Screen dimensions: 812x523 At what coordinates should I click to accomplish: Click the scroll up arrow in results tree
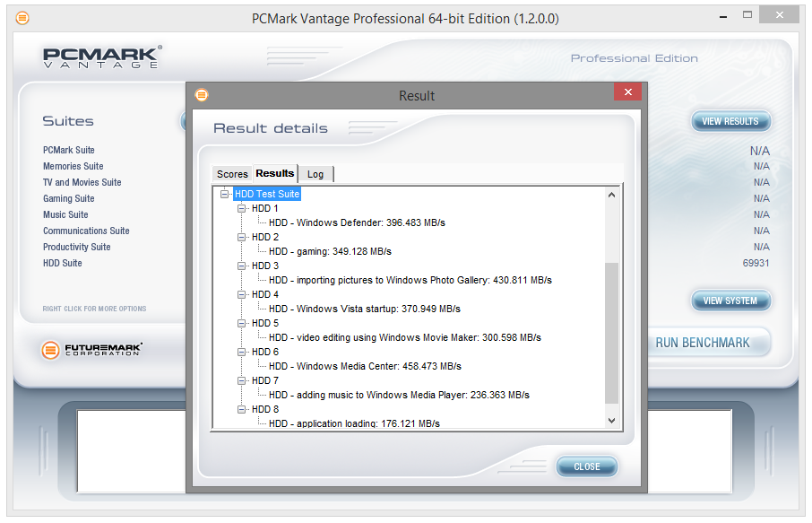[611, 195]
